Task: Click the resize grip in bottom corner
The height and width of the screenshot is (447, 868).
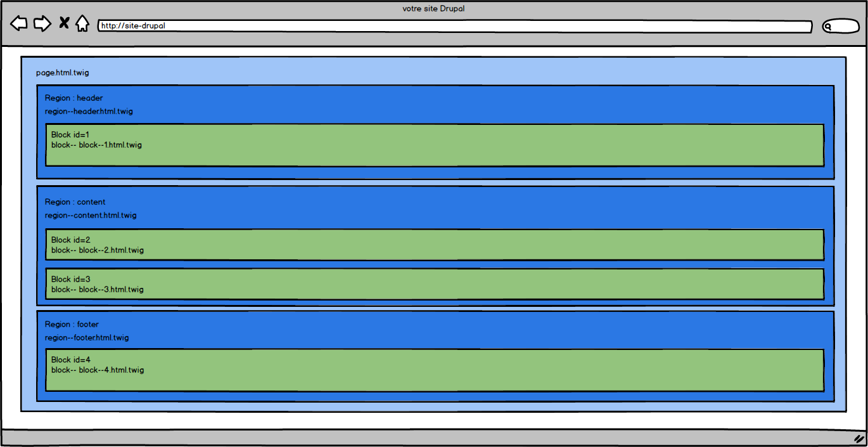Action: point(858,438)
